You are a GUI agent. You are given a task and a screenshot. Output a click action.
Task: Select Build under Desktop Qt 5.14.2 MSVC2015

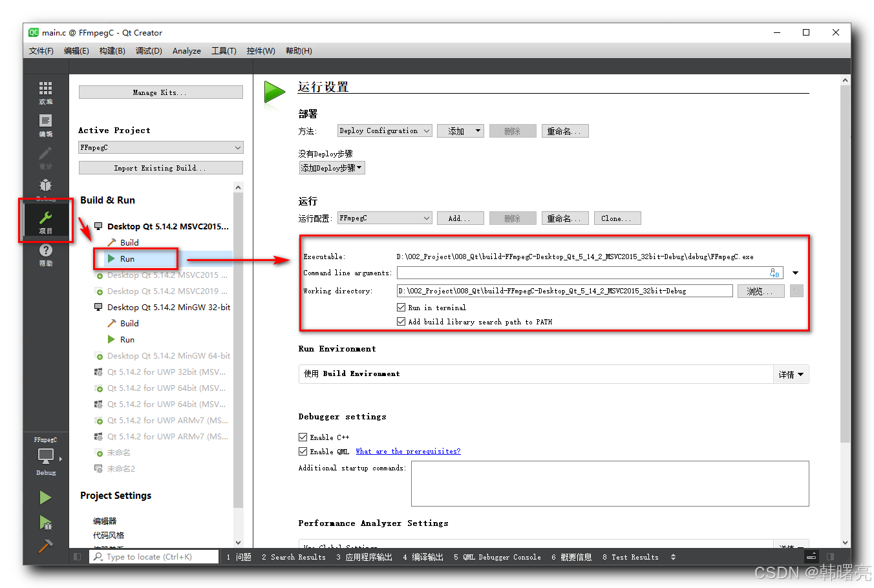coord(129,242)
